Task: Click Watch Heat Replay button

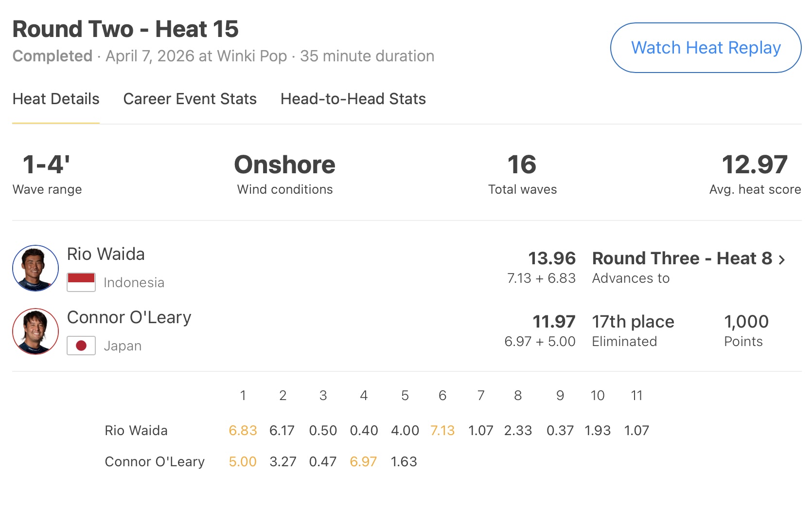Action: [706, 48]
